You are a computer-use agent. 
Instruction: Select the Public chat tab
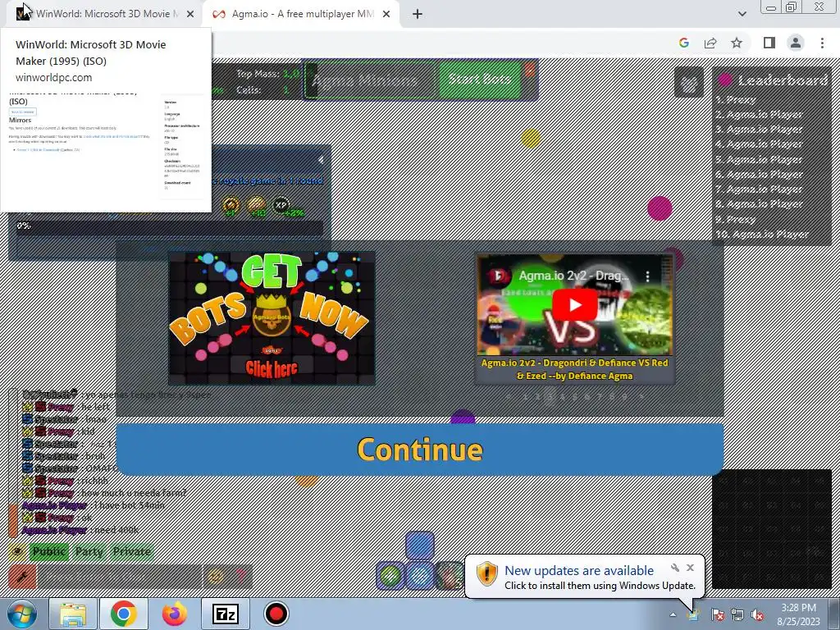[x=48, y=551]
